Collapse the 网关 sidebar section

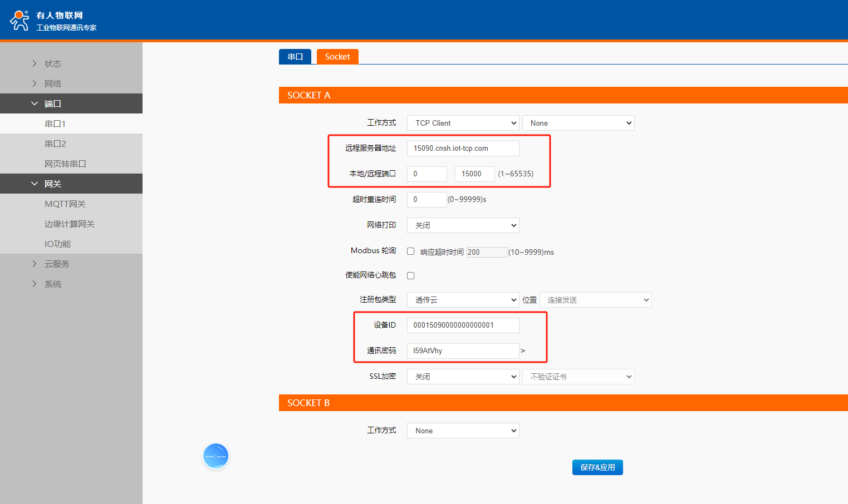[x=52, y=184]
